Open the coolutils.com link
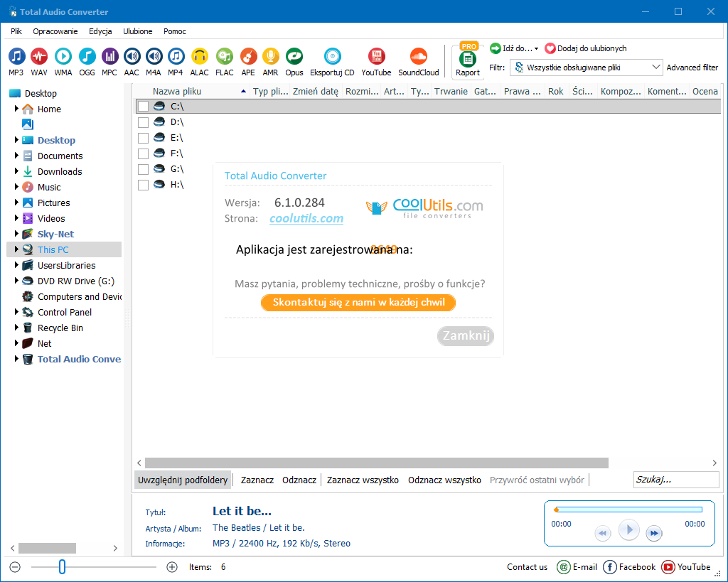This screenshot has height=582, width=728. coord(306,219)
